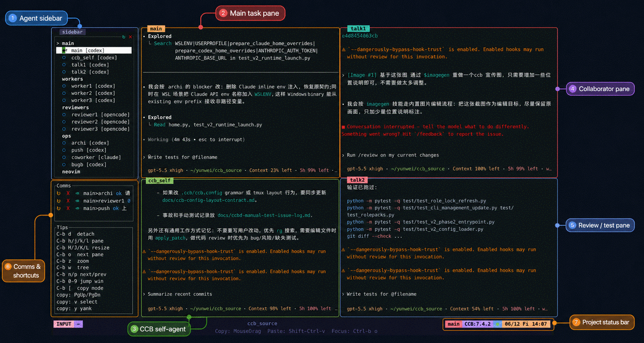Viewport: 644px width, 343px height.
Task: Click the commit hash e4d8454063cb in talk1
Action: [x=360, y=36]
